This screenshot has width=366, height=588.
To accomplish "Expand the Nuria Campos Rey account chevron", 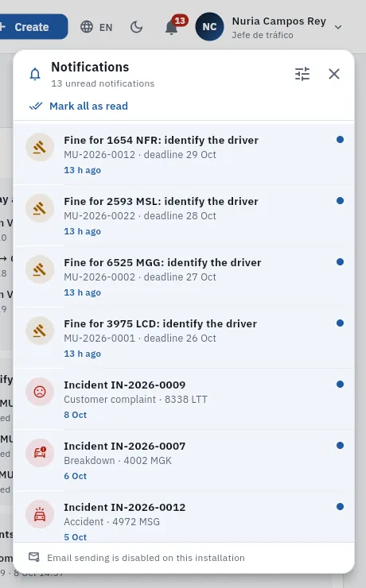I will click(338, 27).
